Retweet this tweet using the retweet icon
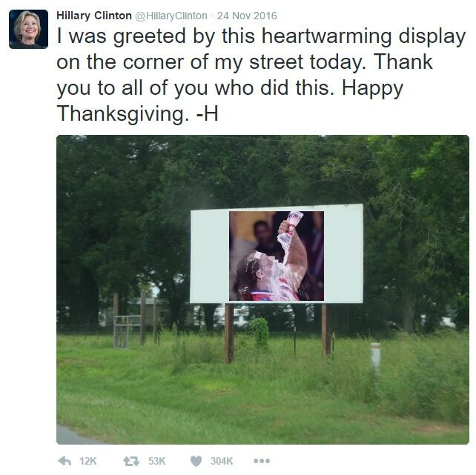The image size is (476, 475). (131, 462)
